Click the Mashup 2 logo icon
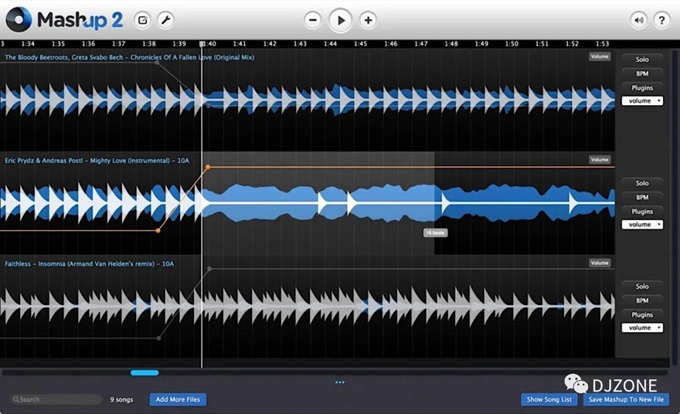The width and height of the screenshot is (680, 414). coord(18,20)
